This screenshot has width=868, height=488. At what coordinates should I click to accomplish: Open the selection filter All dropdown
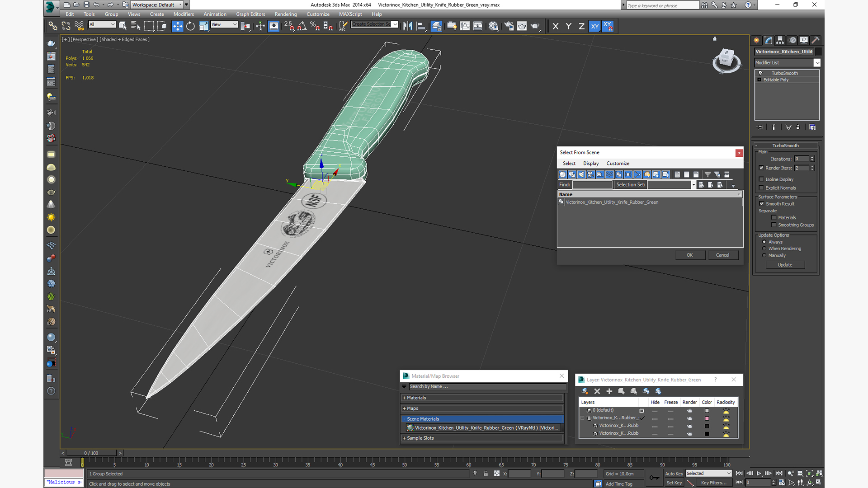click(102, 24)
